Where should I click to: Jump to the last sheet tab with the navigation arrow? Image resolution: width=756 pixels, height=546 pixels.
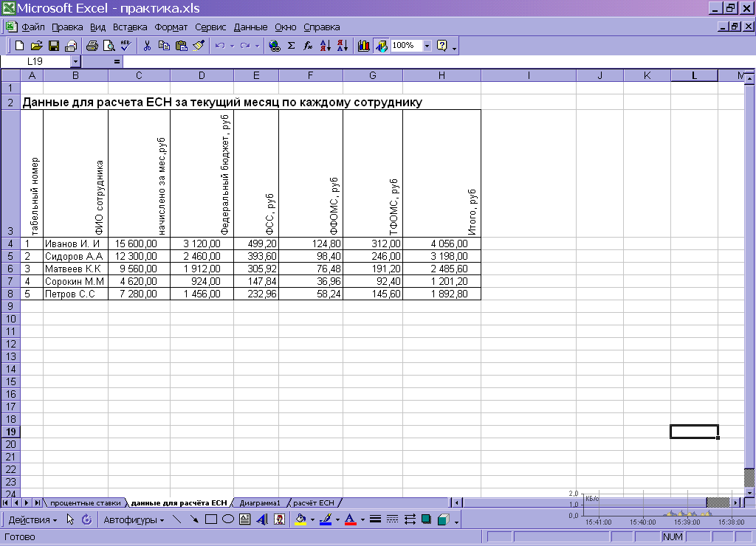pos(38,502)
